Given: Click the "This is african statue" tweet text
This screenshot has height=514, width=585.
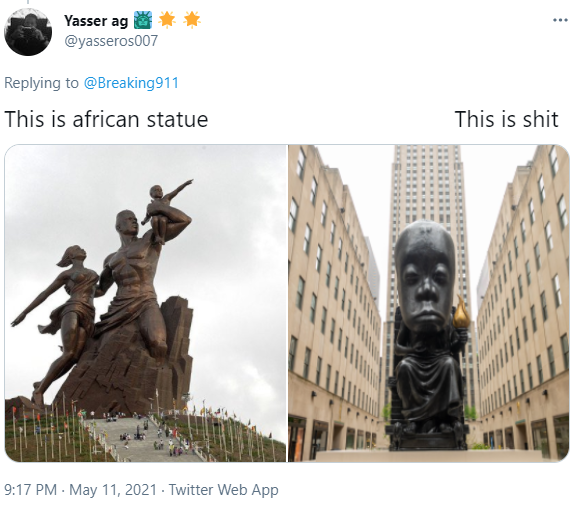Looking at the screenshot, I should 106,119.
